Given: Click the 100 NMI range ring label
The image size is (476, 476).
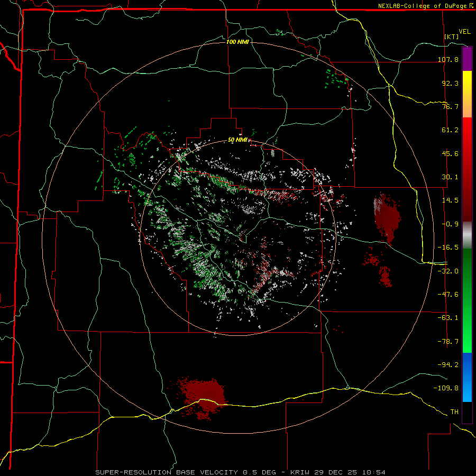Looking at the screenshot, I should pos(237,42).
